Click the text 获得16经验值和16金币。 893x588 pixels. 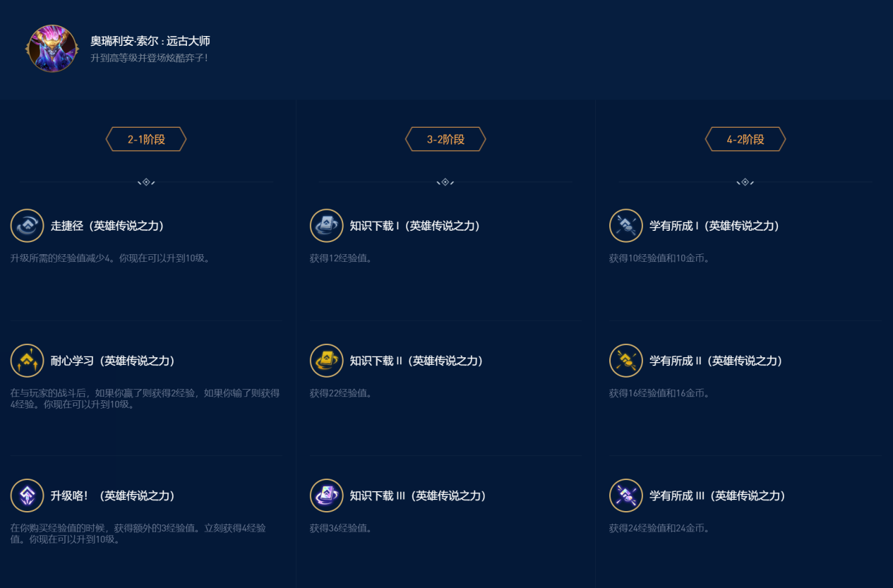[660, 393]
